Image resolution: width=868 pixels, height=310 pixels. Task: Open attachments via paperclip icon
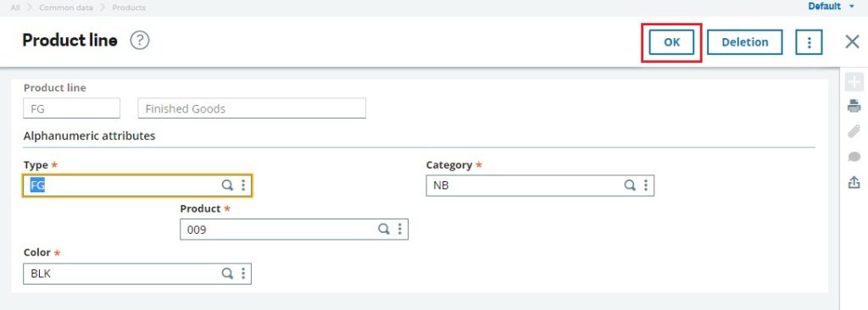(x=854, y=131)
